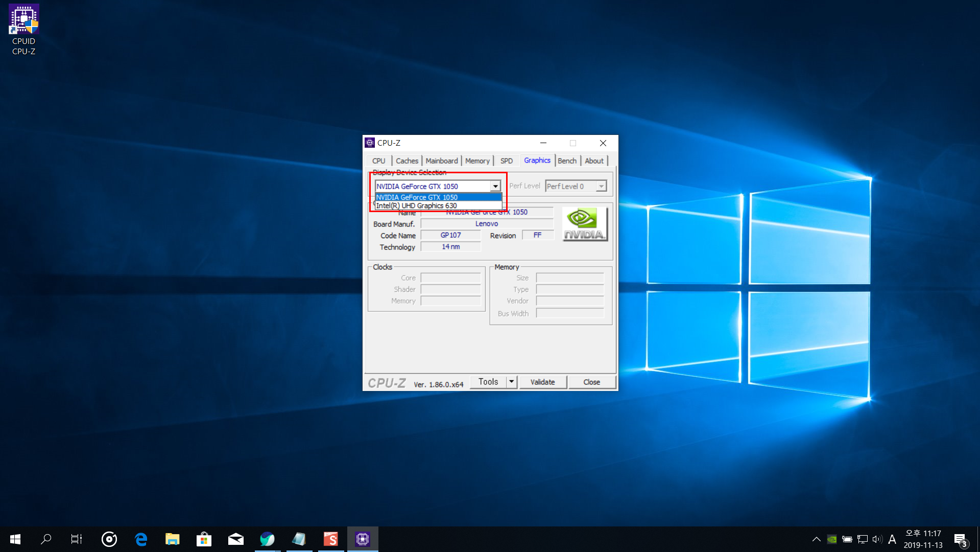
Task: Choose NVIDIA GeForce GTX 1050 in dropdown list
Action: tap(438, 197)
